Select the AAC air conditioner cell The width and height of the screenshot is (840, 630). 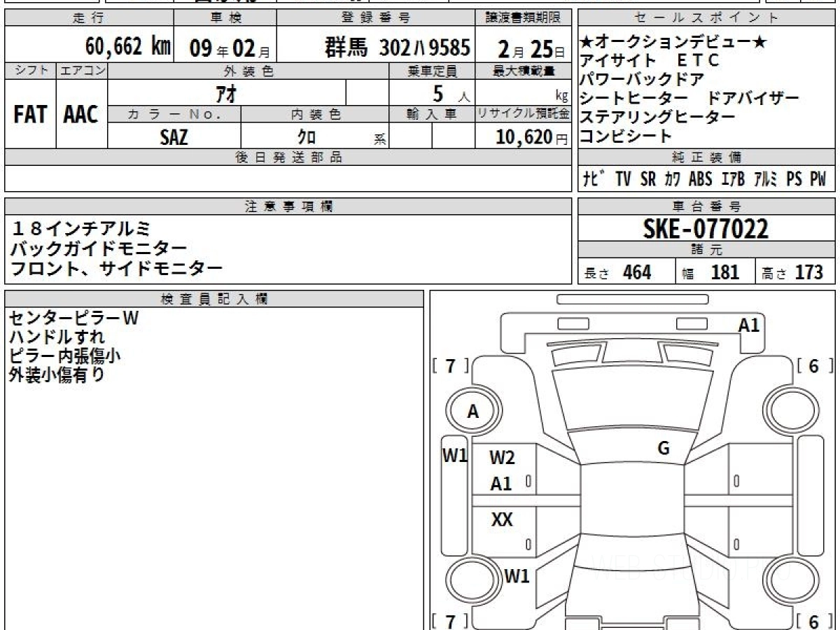pyautogui.click(x=81, y=115)
